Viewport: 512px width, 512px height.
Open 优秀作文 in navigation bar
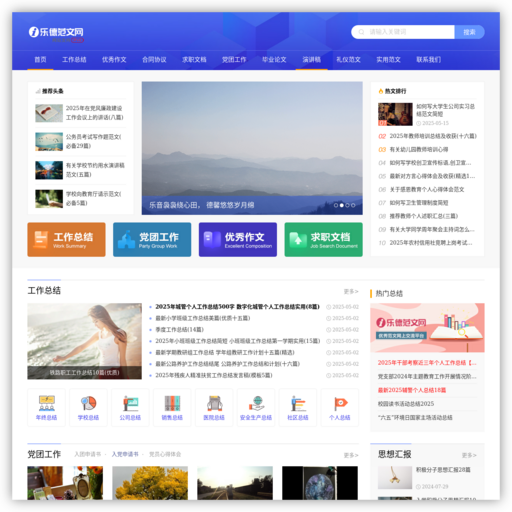coord(114,60)
